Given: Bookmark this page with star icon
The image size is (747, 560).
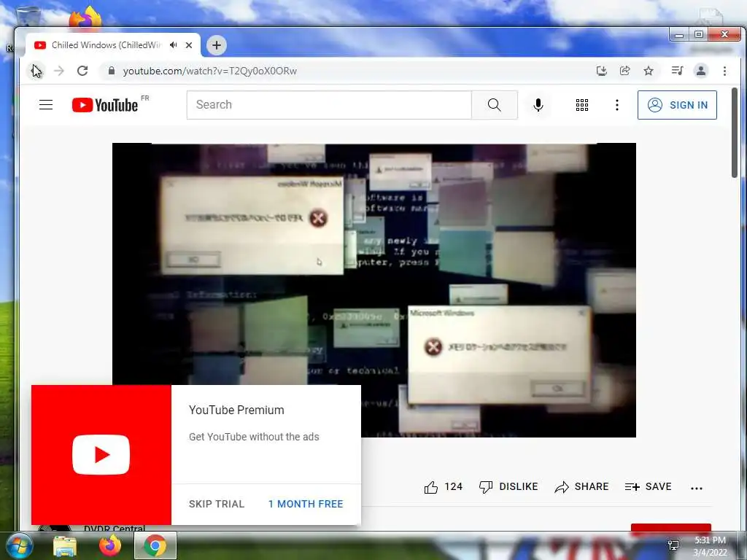Looking at the screenshot, I should [649, 71].
